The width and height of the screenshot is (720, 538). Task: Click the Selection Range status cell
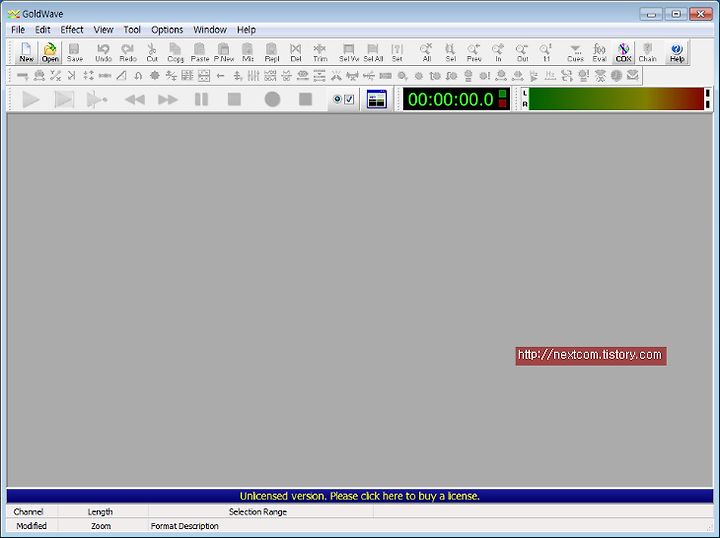(x=261, y=511)
